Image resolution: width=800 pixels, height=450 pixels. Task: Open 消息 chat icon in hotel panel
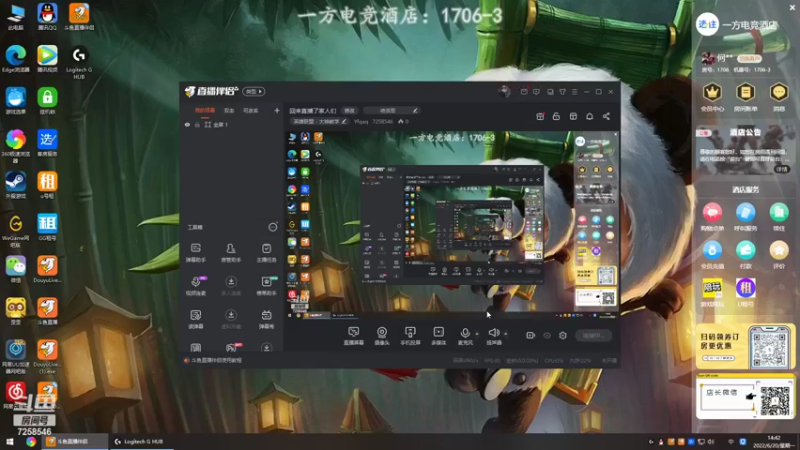[x=779, y=97]
